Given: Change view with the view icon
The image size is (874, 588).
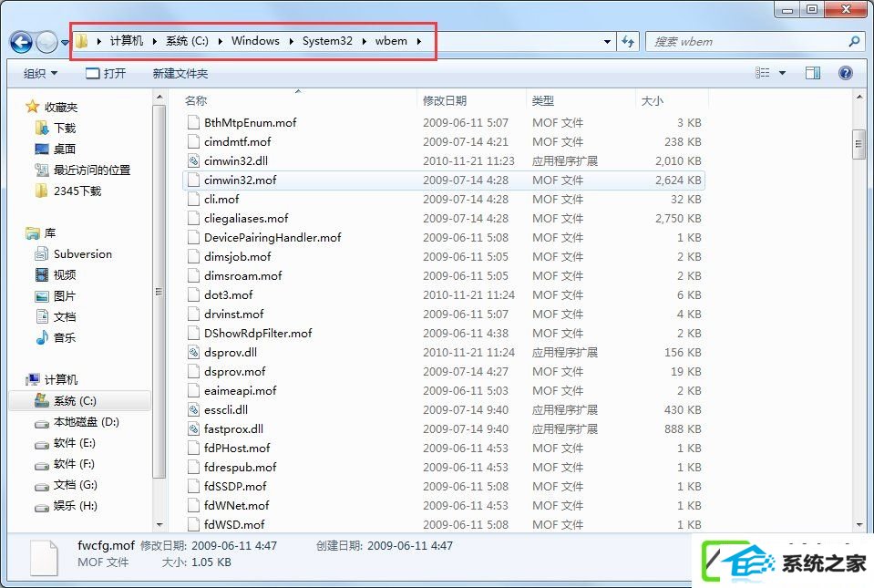Looking at the screenshot, I should [x=762, y=73].
